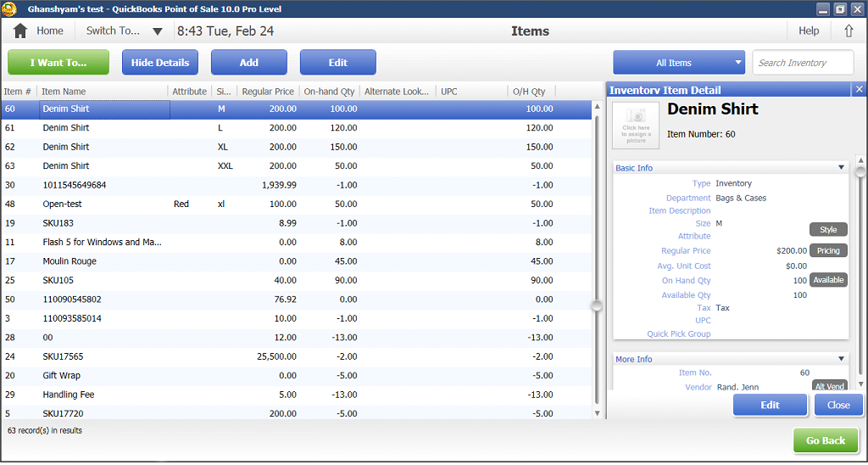Click the Home house icon
The image size is (868, 465).
20,31
